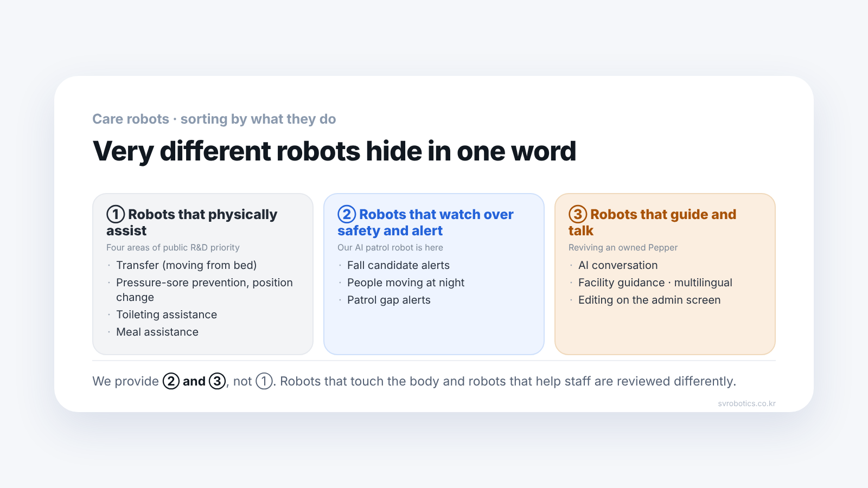Click the sentence 'Robots that touch the body and robots that help staff are reviewed differently.'
868x488 pixels.
click(508, 381)
